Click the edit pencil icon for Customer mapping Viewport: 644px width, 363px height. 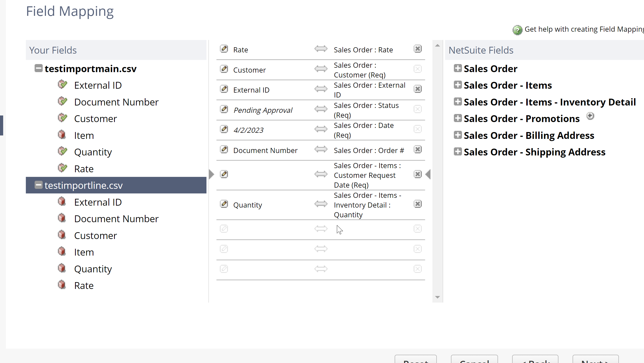coord(224,69)
